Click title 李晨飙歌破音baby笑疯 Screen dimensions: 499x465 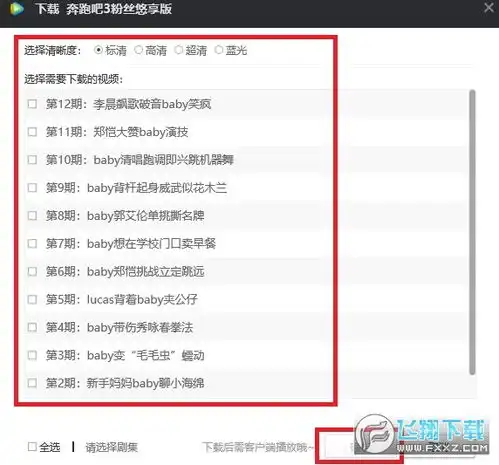tap(152, 104)
